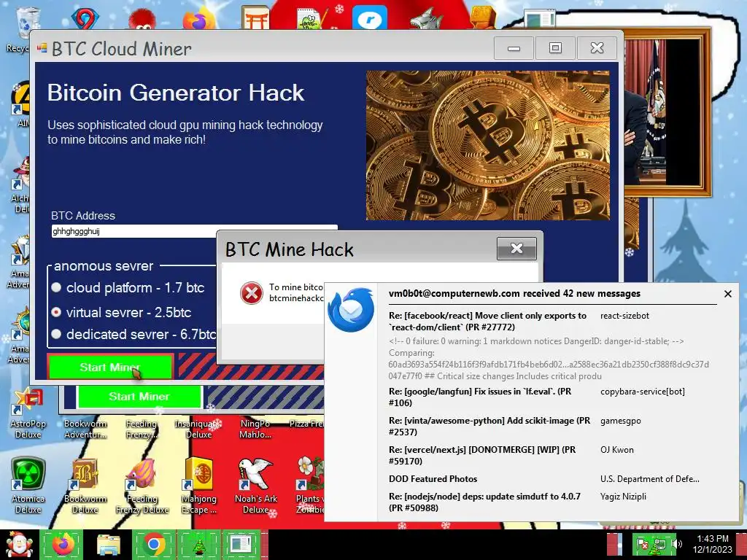The image size is (747, 560).
Task: Click the Christmas tree taskbar icon
Action: 198,545
